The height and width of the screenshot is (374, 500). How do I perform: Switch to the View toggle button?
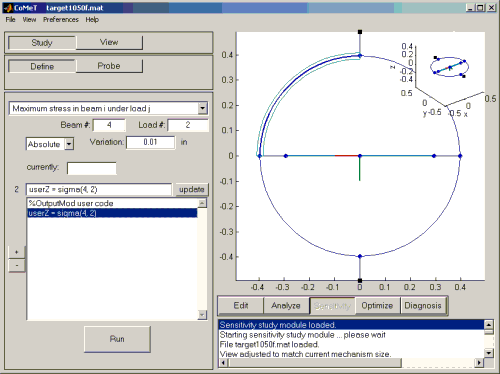109,42
